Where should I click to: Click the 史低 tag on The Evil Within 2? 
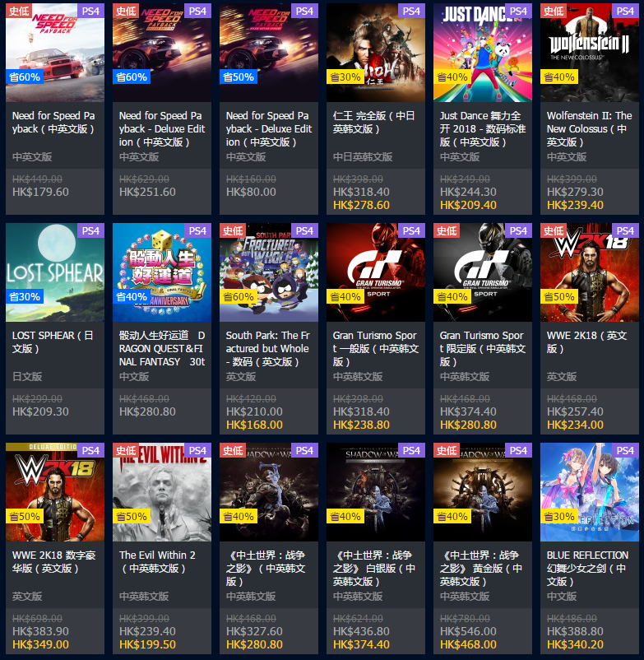click(125, 450)
